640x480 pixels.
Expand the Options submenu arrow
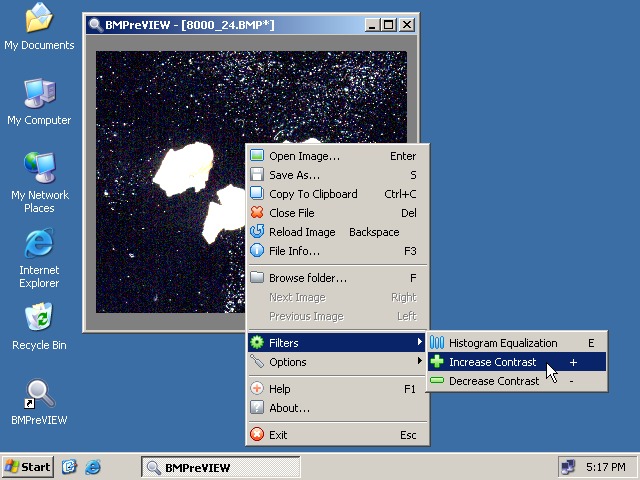coord(419,361)
